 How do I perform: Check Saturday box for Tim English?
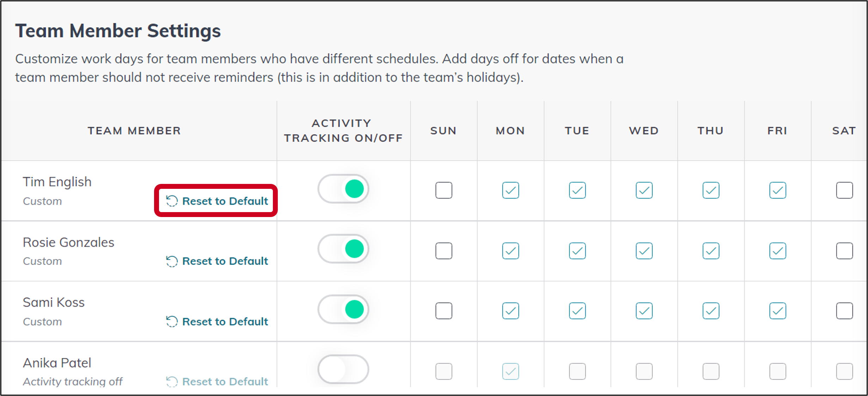point(844,190)
